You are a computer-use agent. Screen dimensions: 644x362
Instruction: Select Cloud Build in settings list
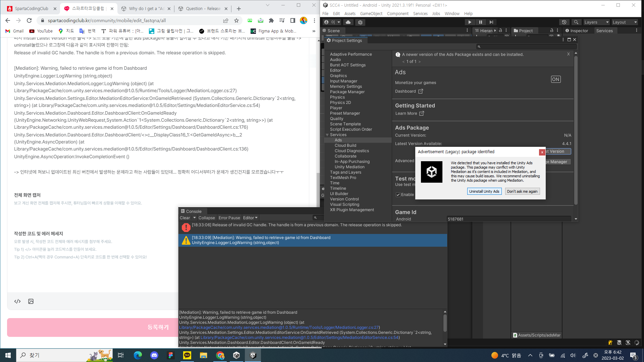click(x=345, y=145)
